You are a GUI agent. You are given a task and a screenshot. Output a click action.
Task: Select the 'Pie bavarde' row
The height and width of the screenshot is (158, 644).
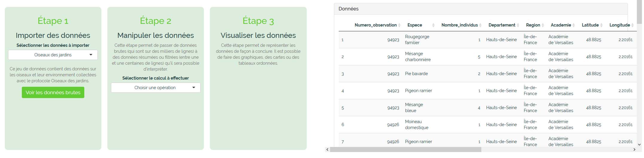click(x=416, y=74)
